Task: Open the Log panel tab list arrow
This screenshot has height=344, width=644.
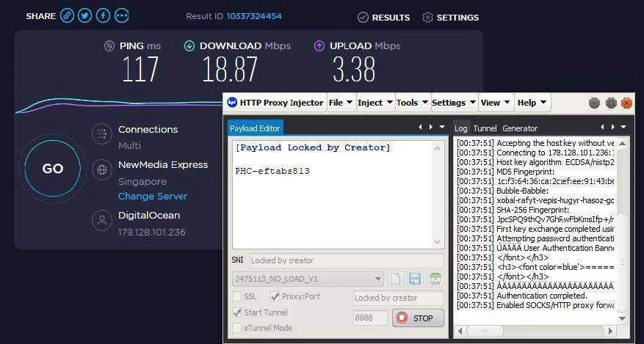Action: [x=623, y=128]
